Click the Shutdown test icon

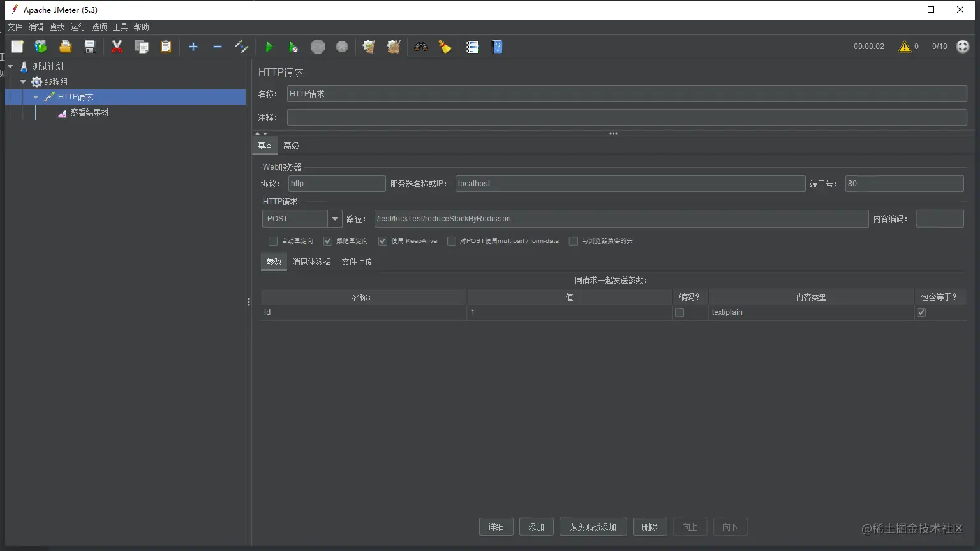tap(342, 47)
